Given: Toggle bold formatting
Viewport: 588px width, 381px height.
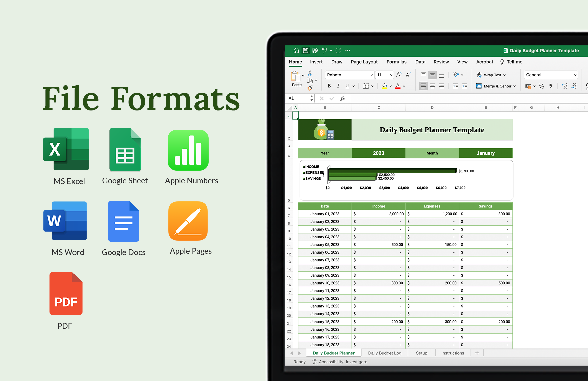Looking at the screenshot, I should pos(329,86).
